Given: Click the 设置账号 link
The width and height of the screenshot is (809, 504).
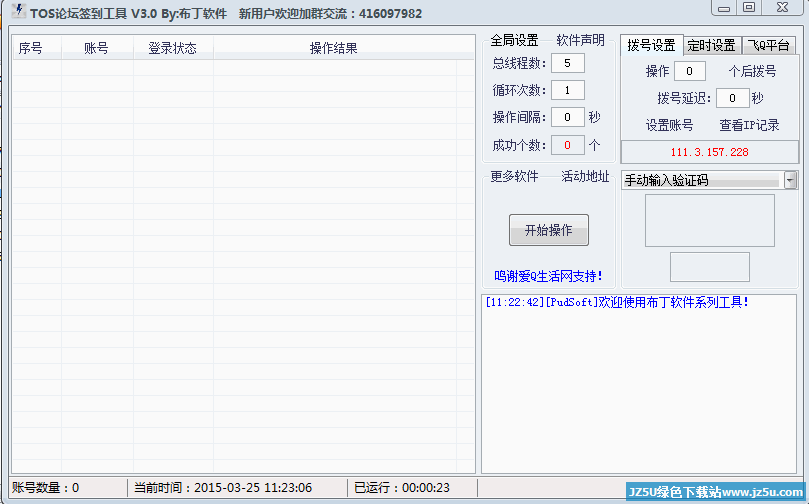Looking at the screenshot, I should pyautogui.click(x=669, y=125).
